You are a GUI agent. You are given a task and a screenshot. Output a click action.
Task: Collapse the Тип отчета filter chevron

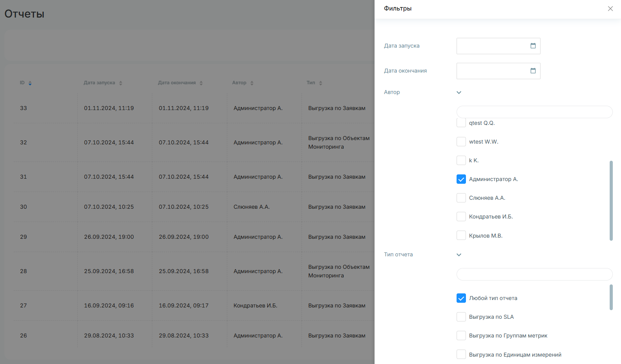(x=459, y=255)
